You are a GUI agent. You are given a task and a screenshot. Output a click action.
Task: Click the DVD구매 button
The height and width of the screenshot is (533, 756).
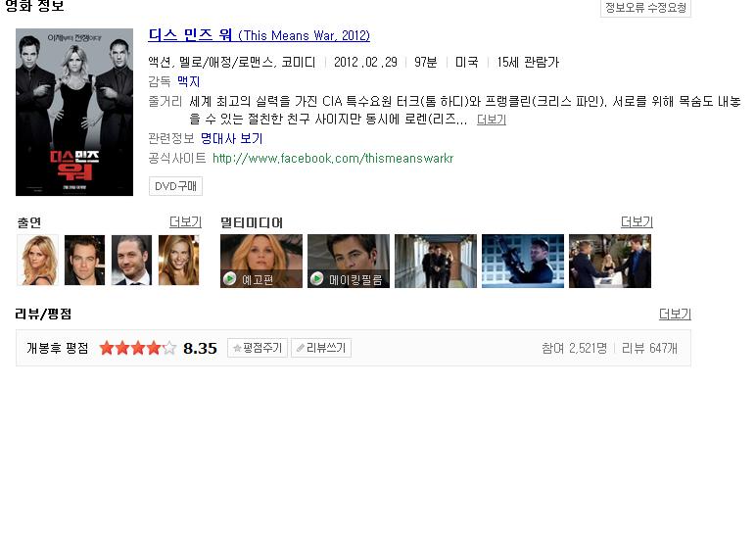tap(175, 186)
